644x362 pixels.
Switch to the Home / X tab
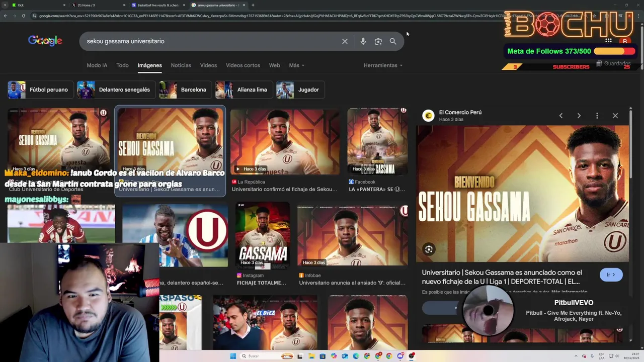pos(98,5)
